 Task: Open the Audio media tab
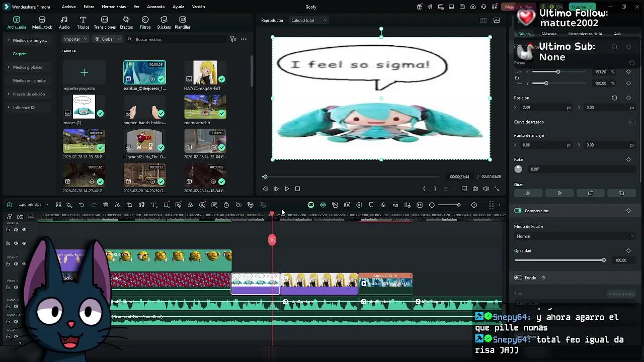click(64, 22)
